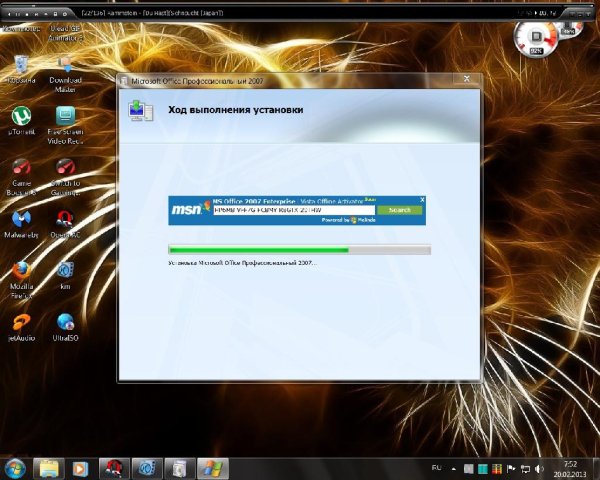Screen dimensions: 600x480
Task: Open the UltraISO desktop shortcut
Action: (65, 327)
